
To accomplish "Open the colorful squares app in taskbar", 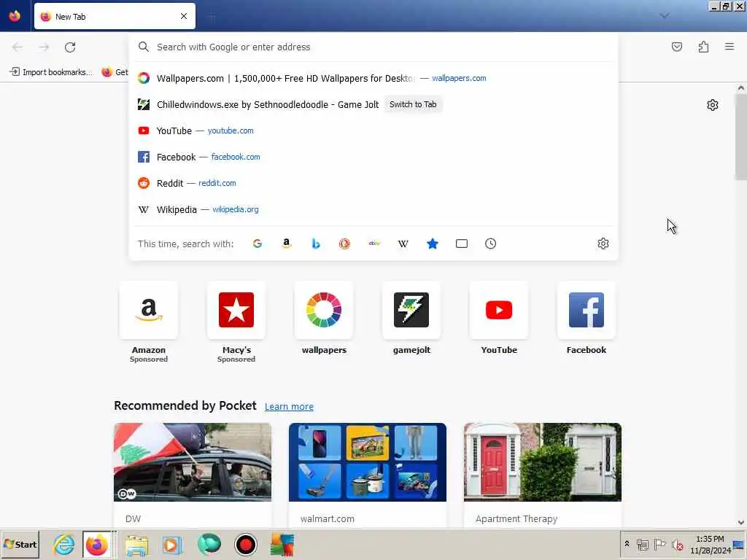I will click(282, 544).
